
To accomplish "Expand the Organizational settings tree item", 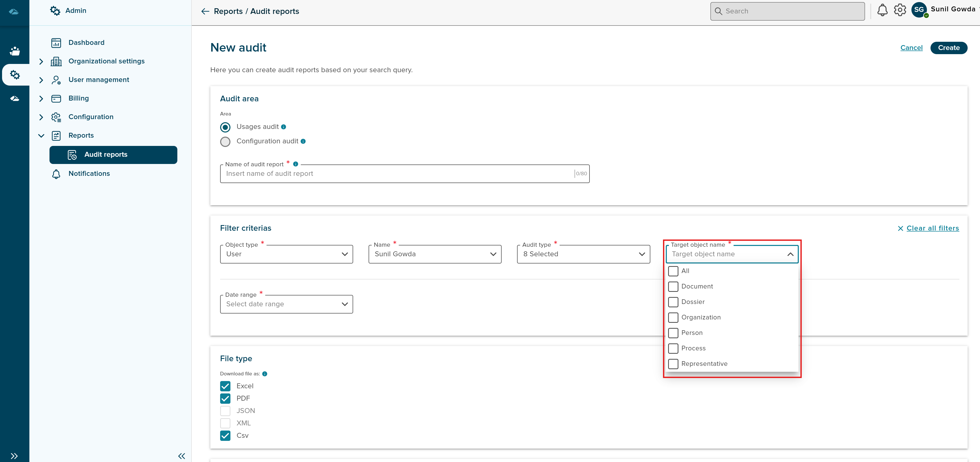I will pos(41,61).
